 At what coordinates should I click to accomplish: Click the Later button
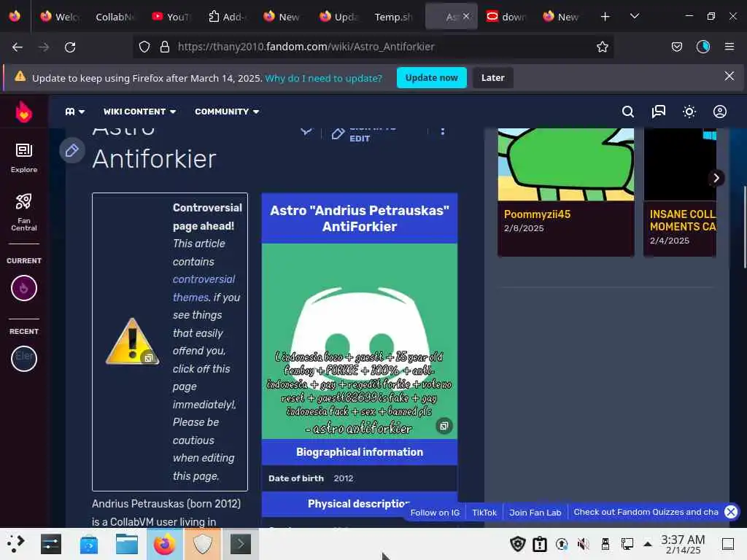(x=492, y=77)
